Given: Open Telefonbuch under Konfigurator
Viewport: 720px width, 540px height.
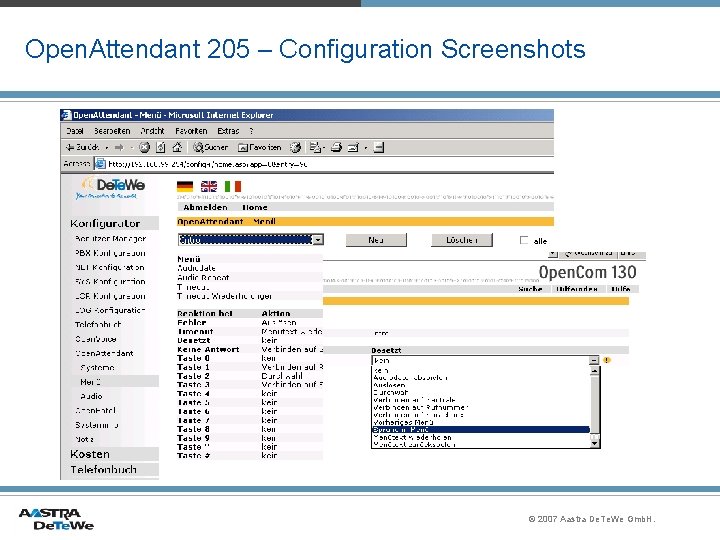Looking at the screenshot, I should point(98,324).
